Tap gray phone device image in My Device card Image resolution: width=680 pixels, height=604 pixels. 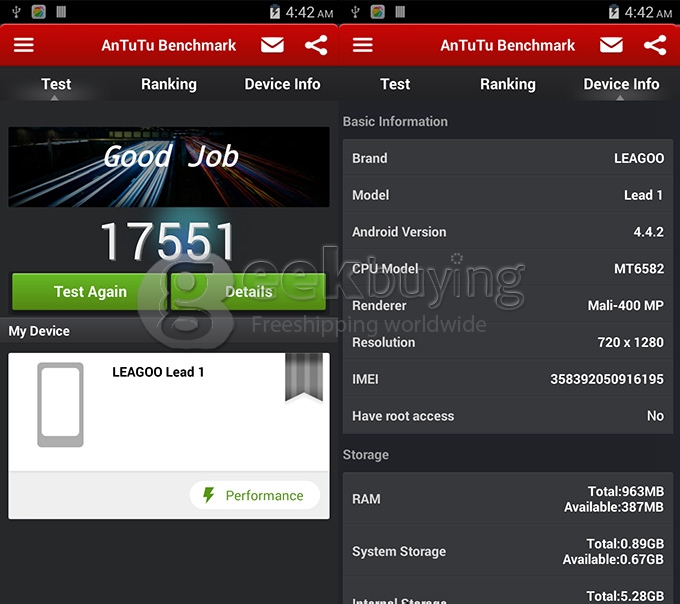click(x=60, y=405)
